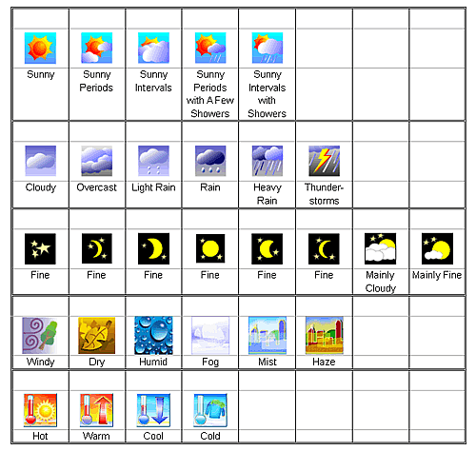Click the Fine icon with thin crescent moon
The height and width of the screenshot is (451, 476).
pos(97,248)
